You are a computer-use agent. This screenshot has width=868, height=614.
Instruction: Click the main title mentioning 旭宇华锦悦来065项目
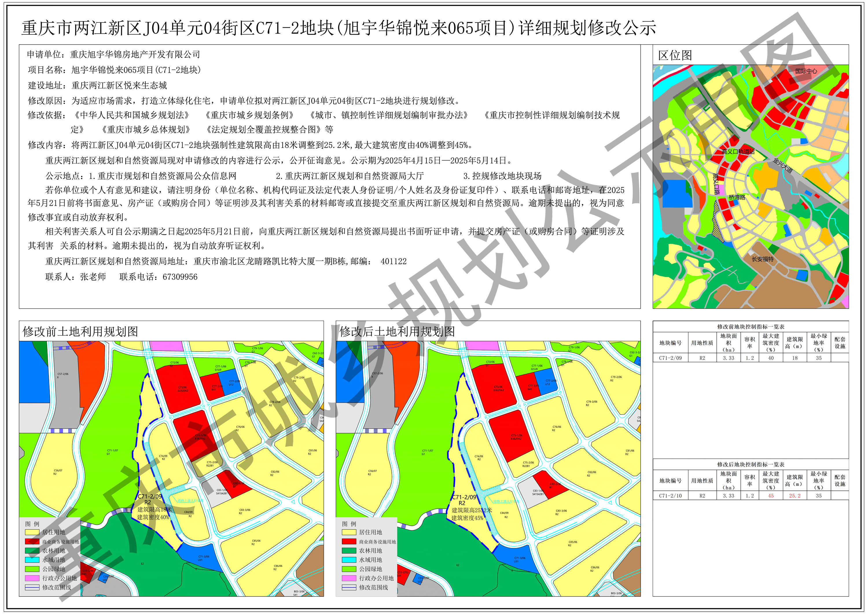(338, 28)
